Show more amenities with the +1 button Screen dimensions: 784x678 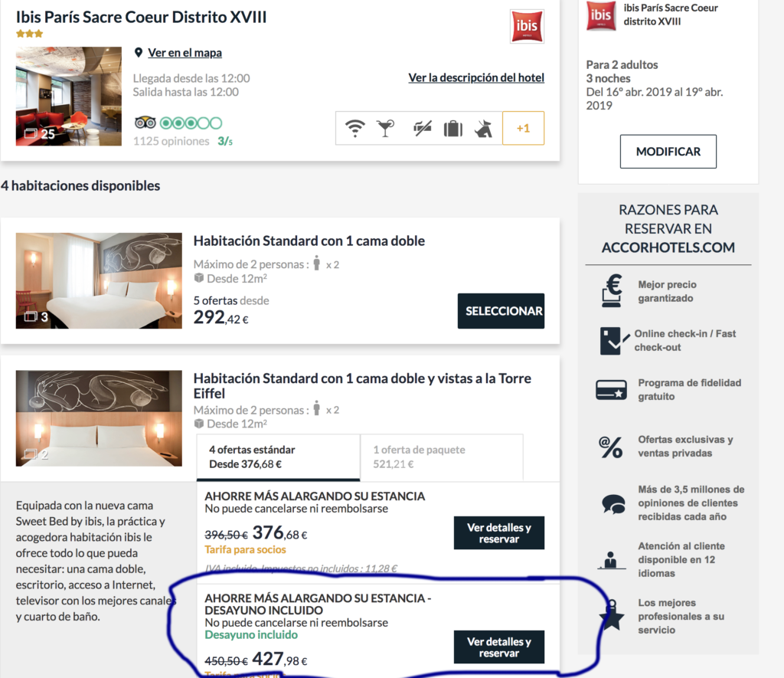point(523,128)
